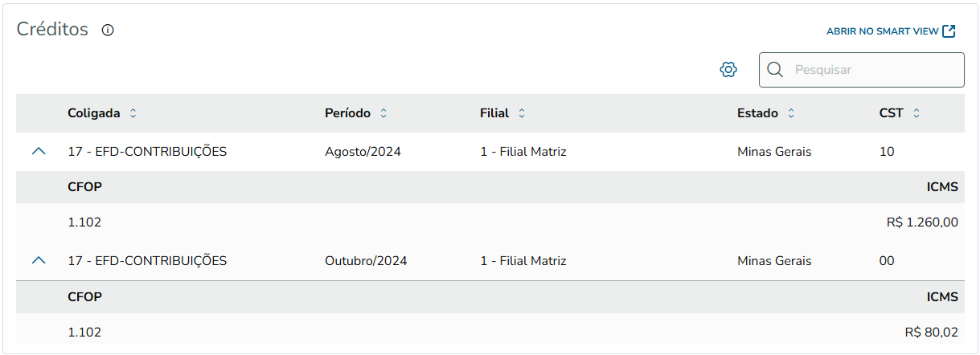Collapse the Outubro/2024 row chevron
Image resolution: width=980 pixels, height=355 pixels.
(39, 260)
